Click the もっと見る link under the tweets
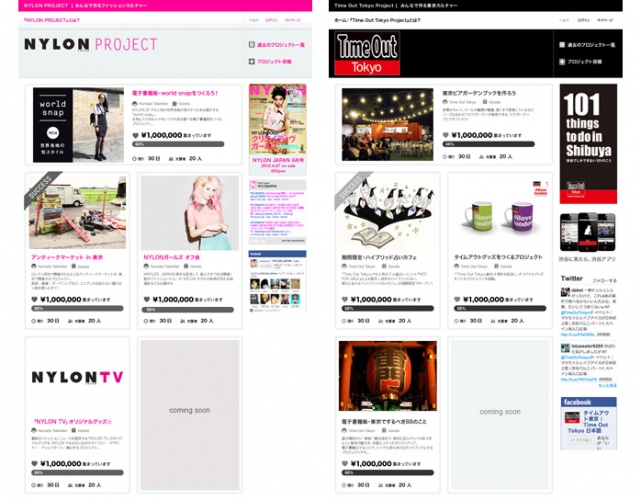 pyautogui.click(x=607, y=386)
